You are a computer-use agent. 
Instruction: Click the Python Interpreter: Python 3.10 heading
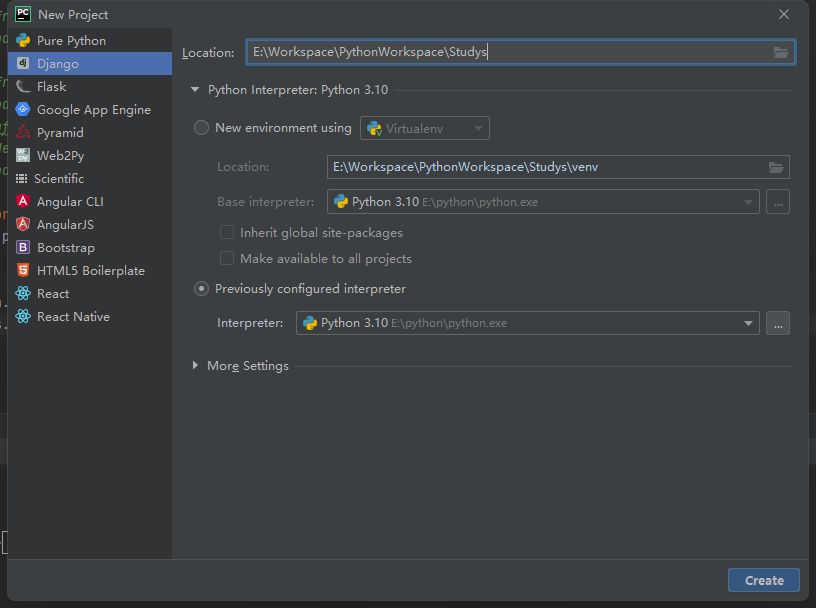point(298,90)
